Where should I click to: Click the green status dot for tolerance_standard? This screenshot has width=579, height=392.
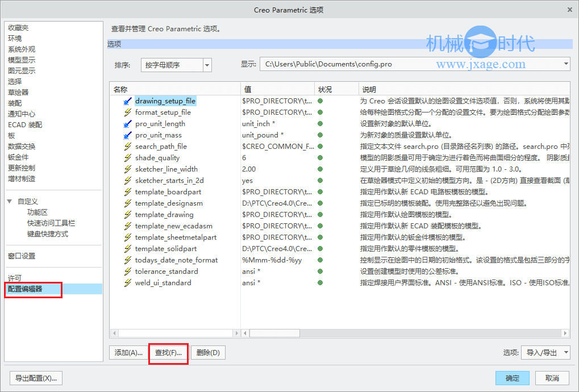point(320,272)
